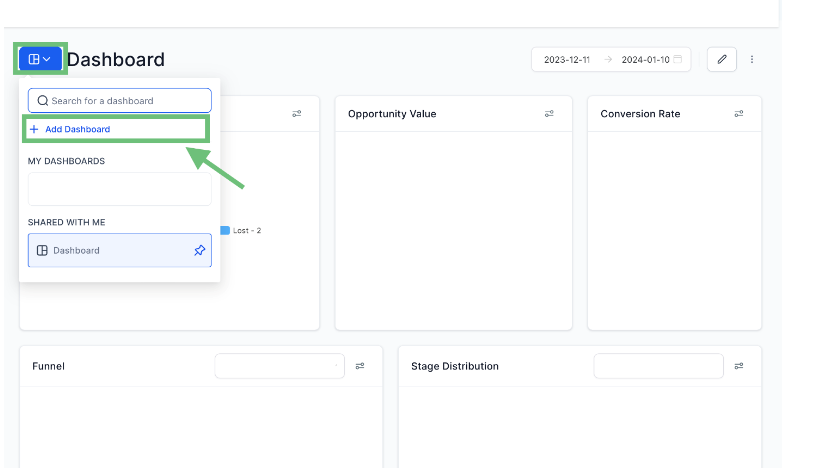The height and width of the screenshot is (468, 833).
Task: Open Opportunity Value widget filter icon
Action: [x=549, y=114]
